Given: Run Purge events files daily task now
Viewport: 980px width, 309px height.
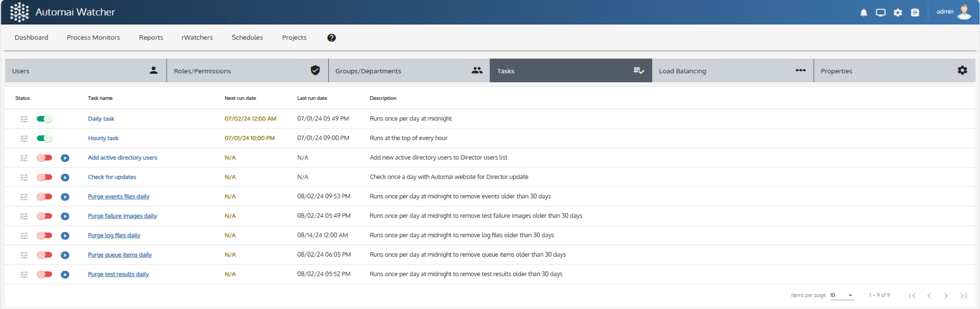Looking at the screenshot, I should [65, 197].
